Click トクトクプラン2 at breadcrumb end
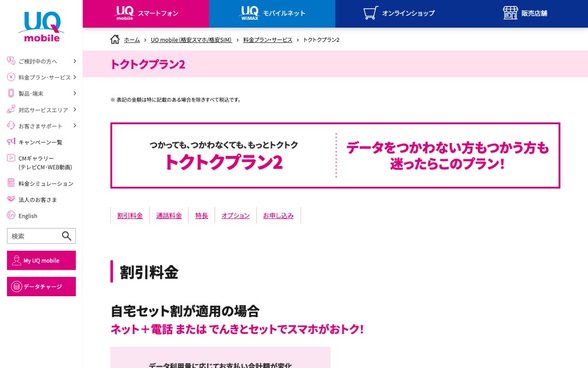588x368 pixels. tap(321, 40)
